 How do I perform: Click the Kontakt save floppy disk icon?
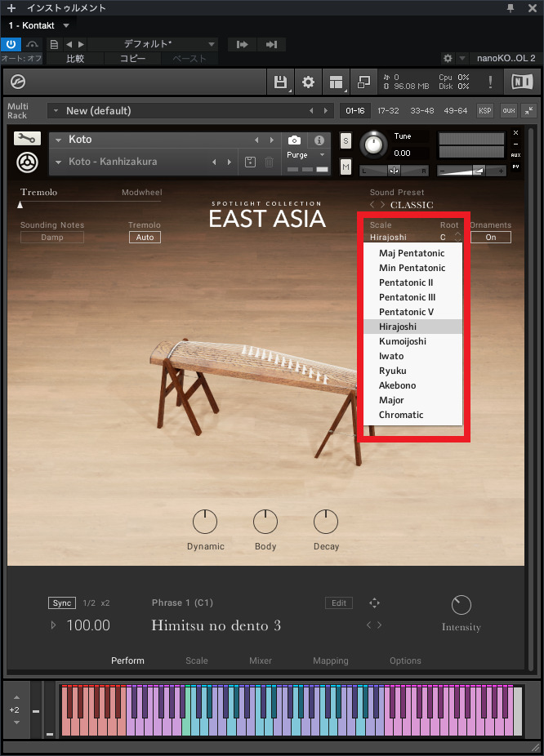(x=280, y=82)
